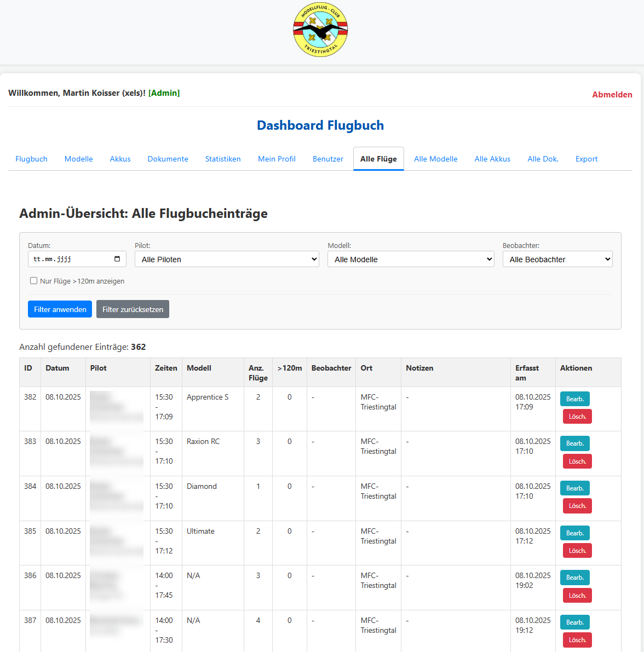Click the 'Filter anwenden' button
644x652 pixels.
(x=60, y=309)
